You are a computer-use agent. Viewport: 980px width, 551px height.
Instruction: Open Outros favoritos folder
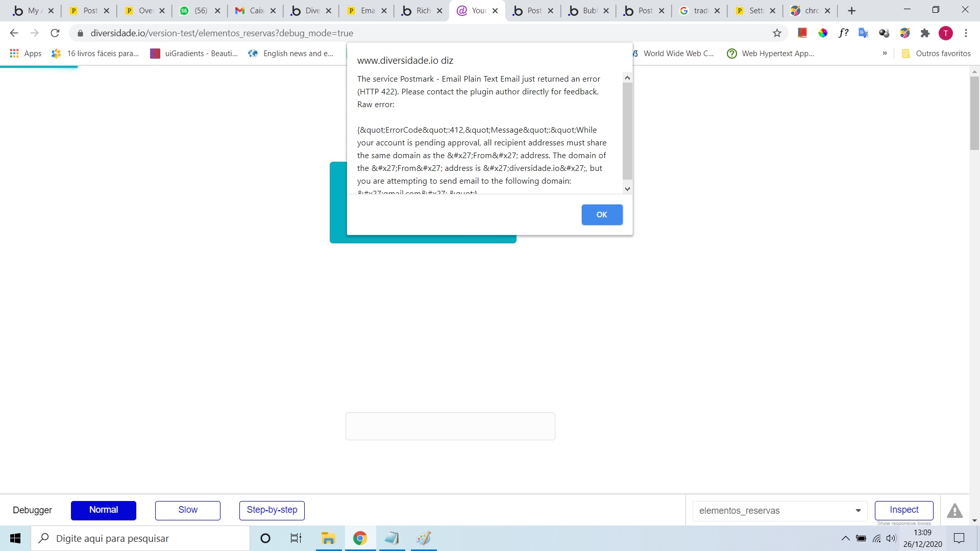pyautogui.click(x=936, y=54)
